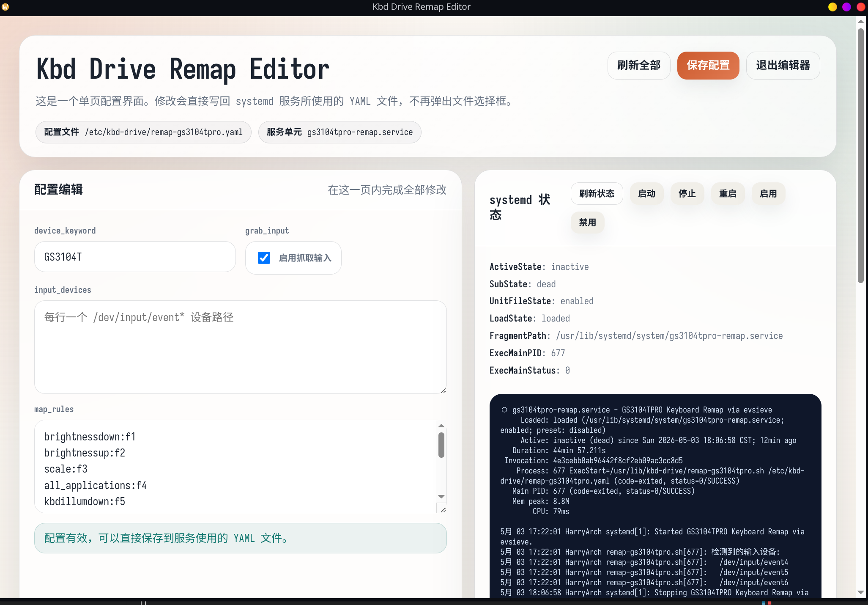Click page scrollbar top arrow
Image resolution: width=868 pixels, height=605 pixels.
point(861,21)
